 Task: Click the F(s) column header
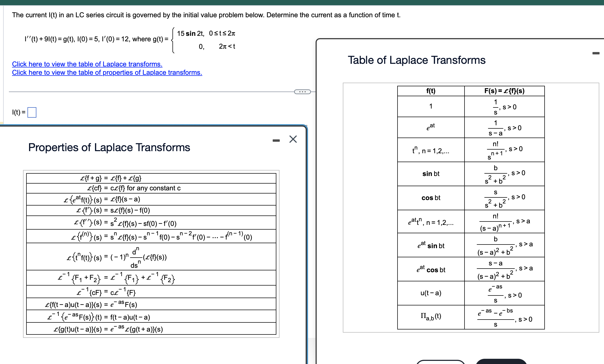coord(504,91)
